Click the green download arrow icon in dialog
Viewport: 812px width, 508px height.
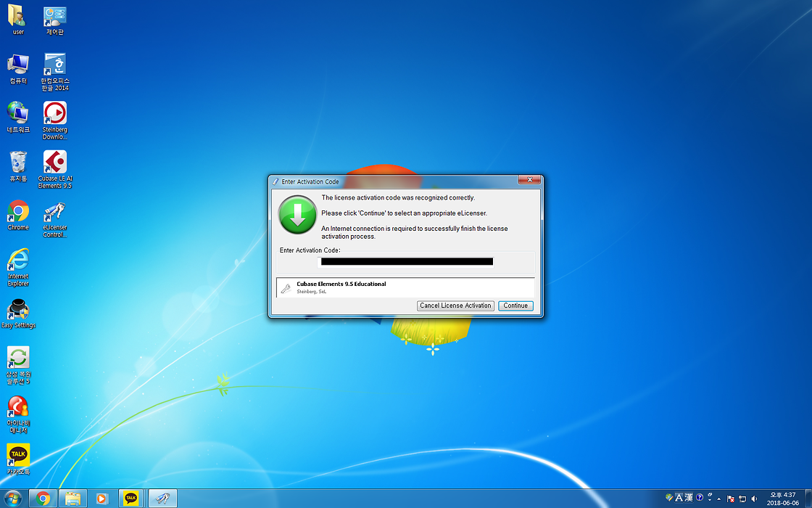(297, 215)
